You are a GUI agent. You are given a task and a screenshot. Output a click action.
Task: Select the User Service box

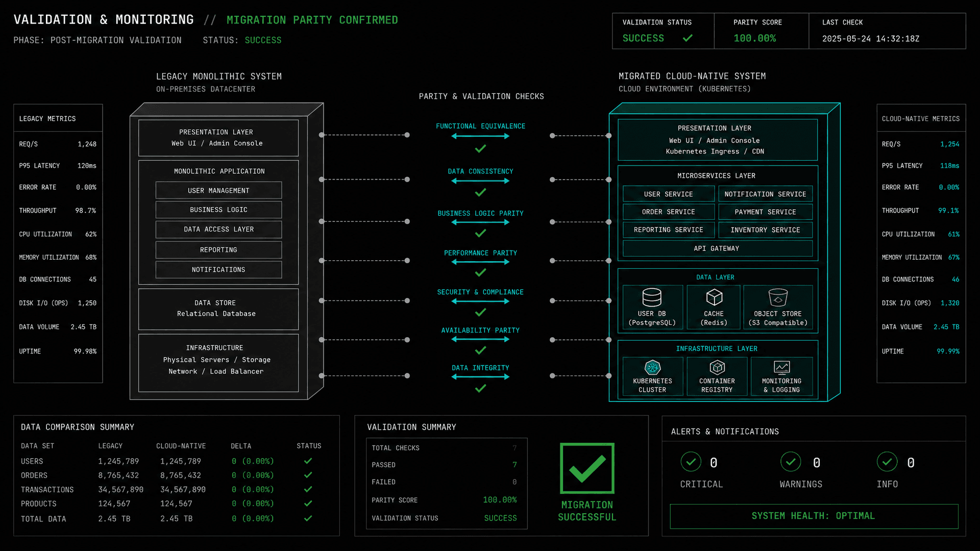tap(668, 194)
